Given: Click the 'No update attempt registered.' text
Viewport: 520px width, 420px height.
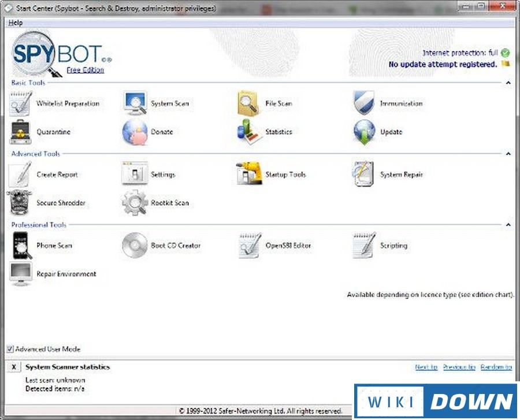Looking at the screenshot, I should coord(443,64).
